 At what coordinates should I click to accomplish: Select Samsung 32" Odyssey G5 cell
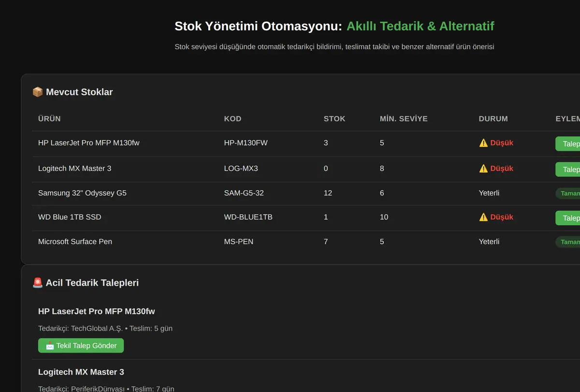click(x=82, y=193)
